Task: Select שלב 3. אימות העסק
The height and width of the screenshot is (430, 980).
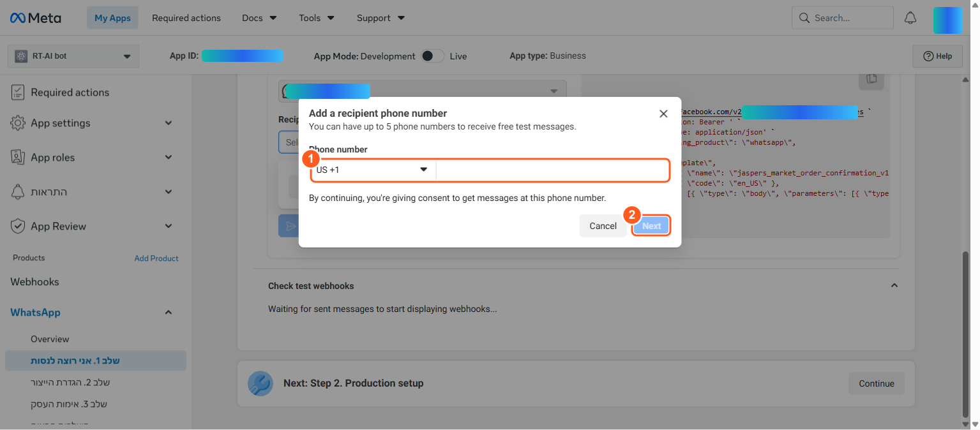Action: coord(69,404)
